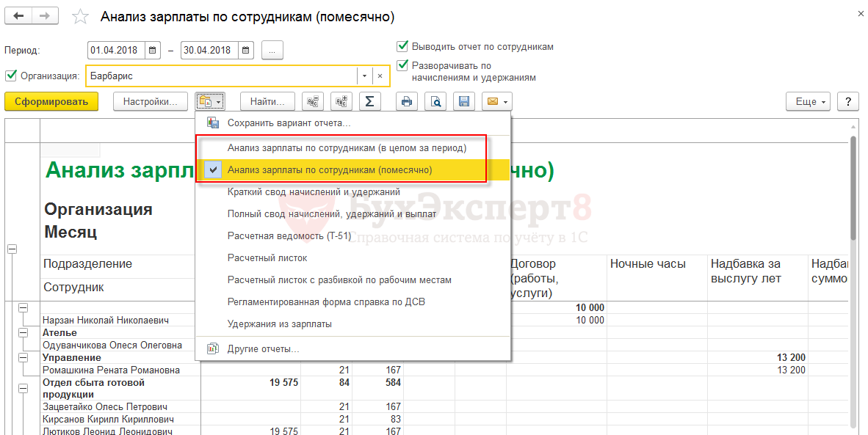The width and height of the screenshot is (868, 435).
Task: Add report to favorites with star
Action: 80,17
